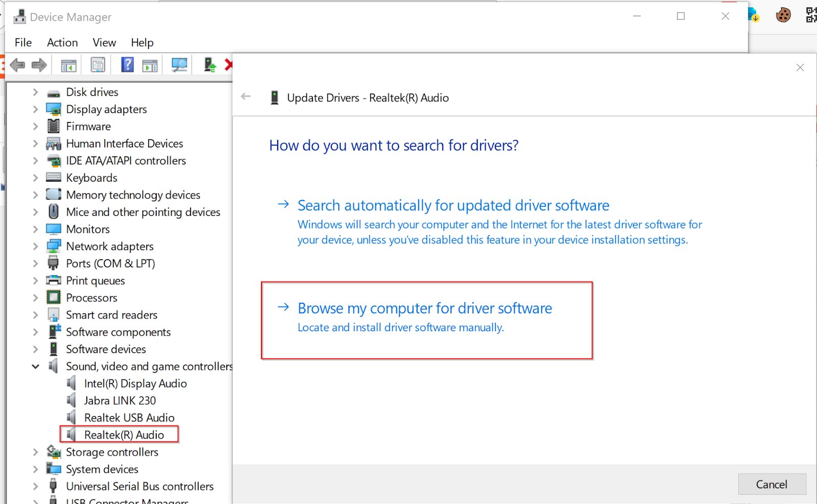Viewport: 817px width, 504px height.
Task: Click the System devices category icon
Action: [x=54, y=468]
